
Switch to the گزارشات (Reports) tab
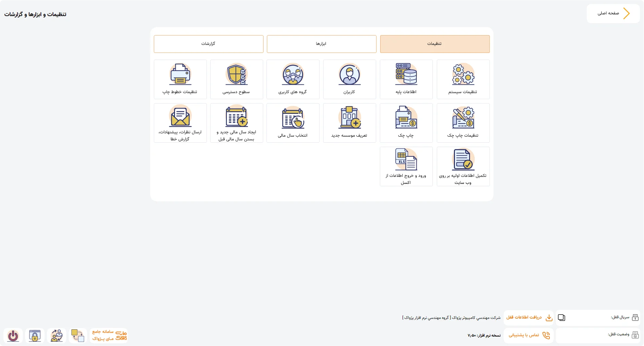(x=209, y=44)
